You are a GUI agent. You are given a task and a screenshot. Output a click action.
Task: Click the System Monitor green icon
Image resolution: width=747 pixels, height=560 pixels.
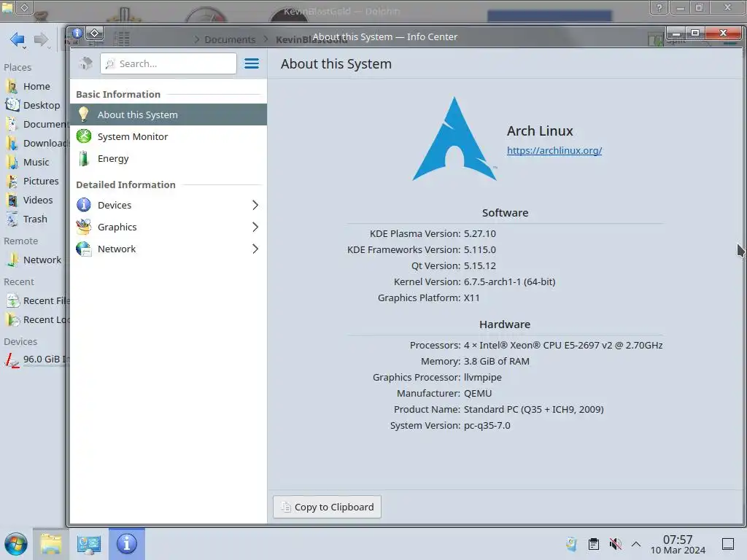coord(84,136)
